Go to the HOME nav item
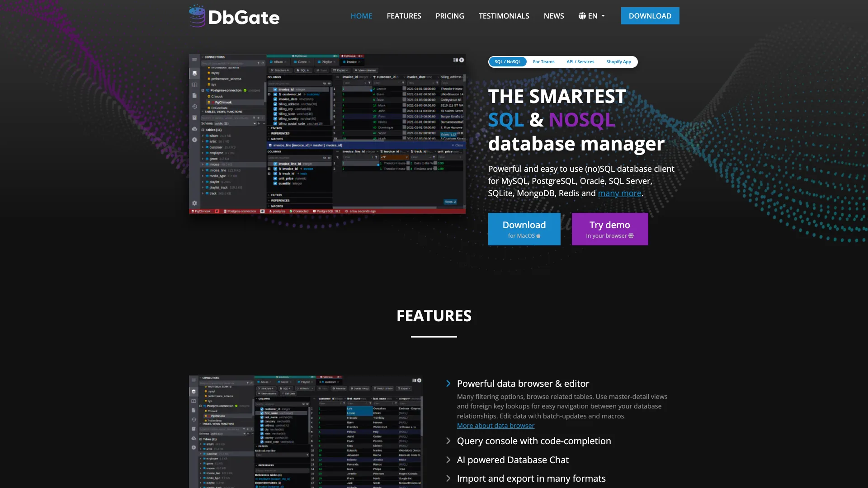The height and width of the screenshot is (488, 868). [361, 16]
